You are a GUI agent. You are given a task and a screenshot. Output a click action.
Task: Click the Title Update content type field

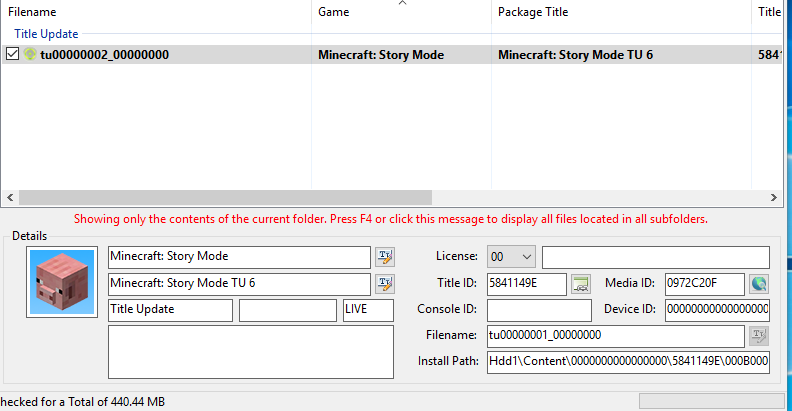pos(170,310)
